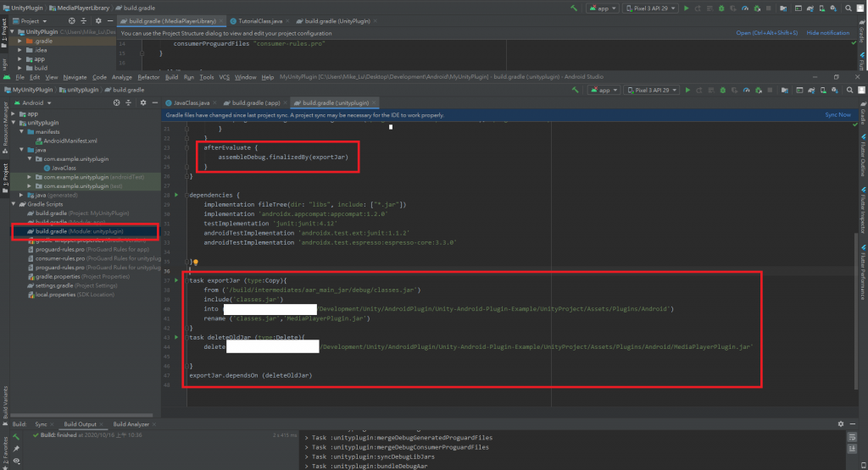Click the Debug app bug icon
The width and height of the screenshot is (868, 470).
(722, 90)
